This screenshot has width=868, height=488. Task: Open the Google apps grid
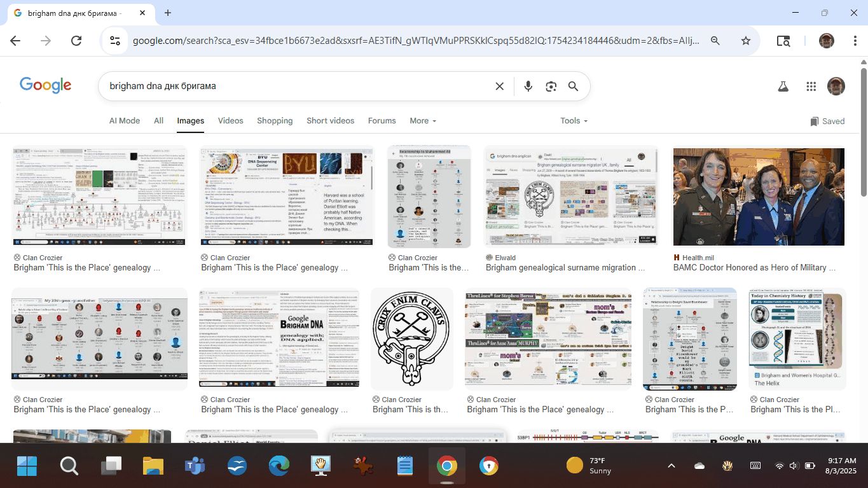coord(811,87)
